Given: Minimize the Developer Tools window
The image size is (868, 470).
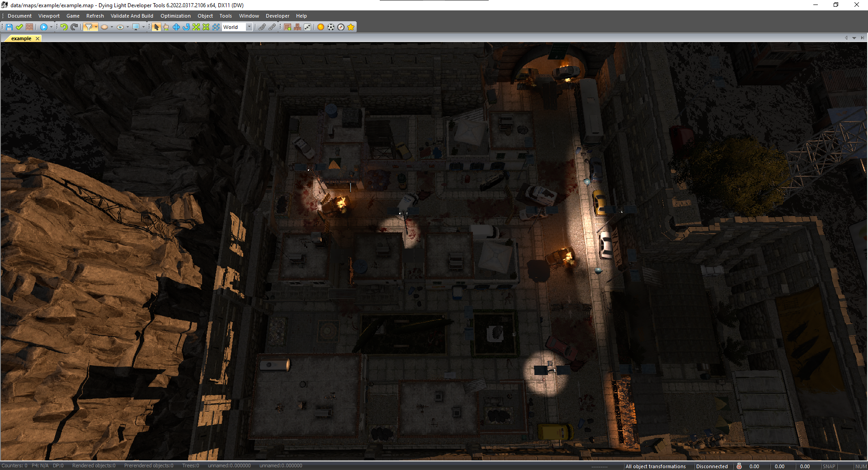Looking at the screenshot, I should (x=816, y=5).
